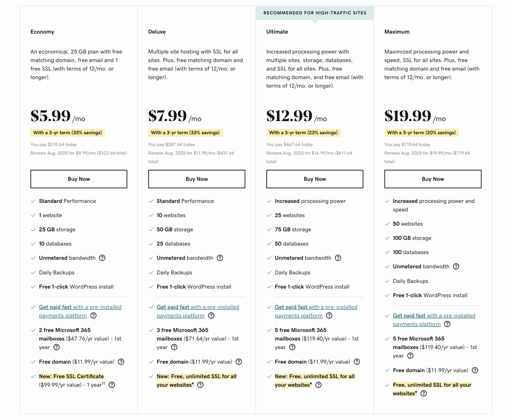Image resolution: width=512 pixels, height=420 pixels.
Task: Click Ultimate plan Unmetered bandwidth info icon
Action: (338, 258)
